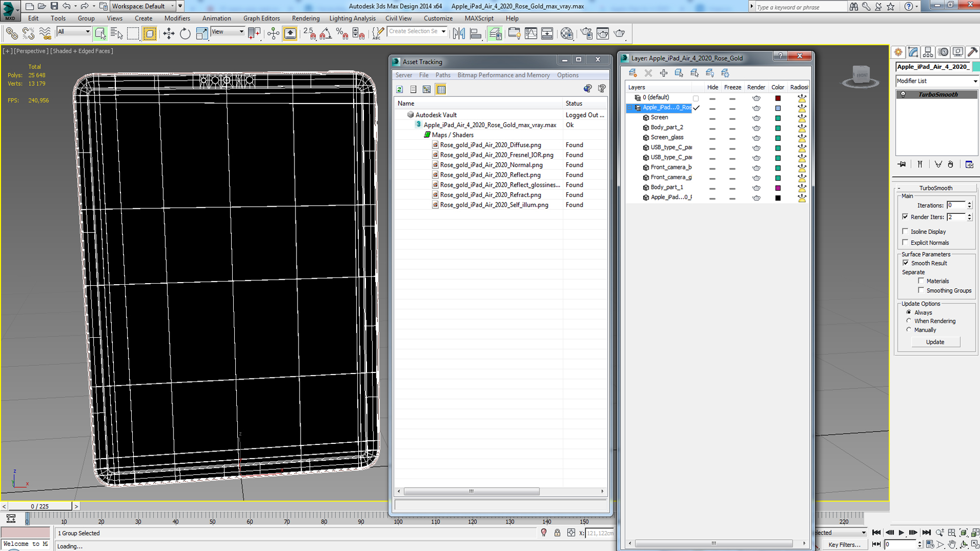Change the 0 (default) layer color swatch
This screenshot has width=980, height=551.
tap(778, 98)
